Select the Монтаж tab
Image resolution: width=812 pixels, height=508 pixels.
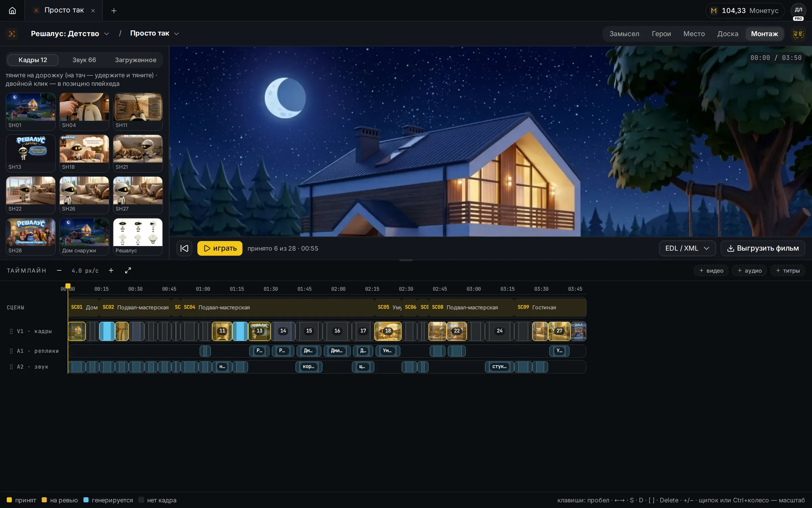(x=764, y=34)
